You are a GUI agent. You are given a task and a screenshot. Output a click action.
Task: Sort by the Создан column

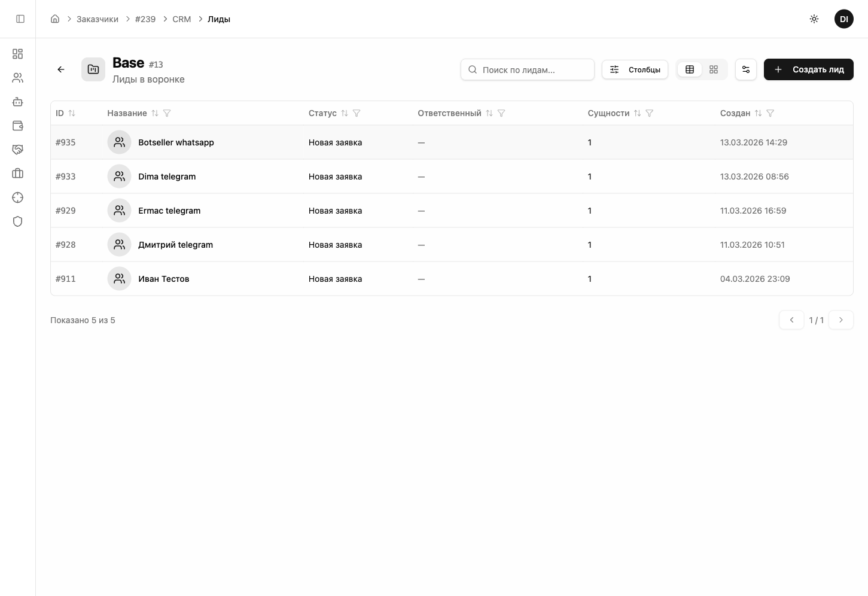(x=758, y=113)
